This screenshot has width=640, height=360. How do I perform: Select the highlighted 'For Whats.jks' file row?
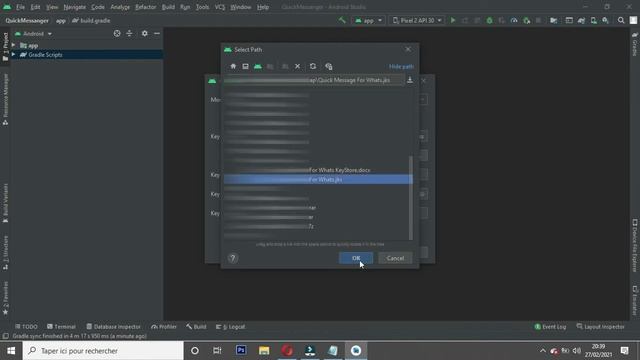[318, 179]
